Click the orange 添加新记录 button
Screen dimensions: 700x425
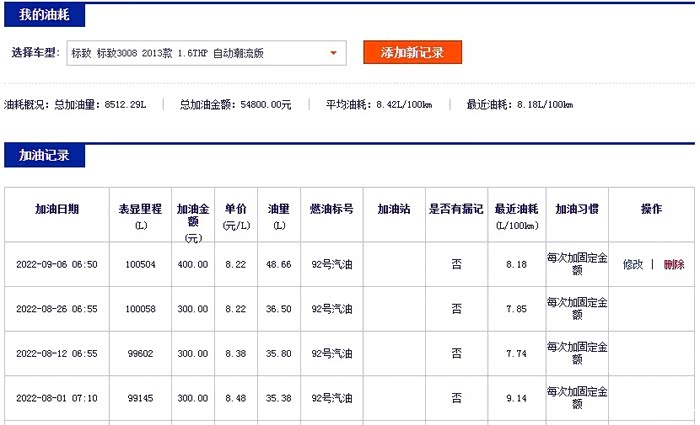412,52
